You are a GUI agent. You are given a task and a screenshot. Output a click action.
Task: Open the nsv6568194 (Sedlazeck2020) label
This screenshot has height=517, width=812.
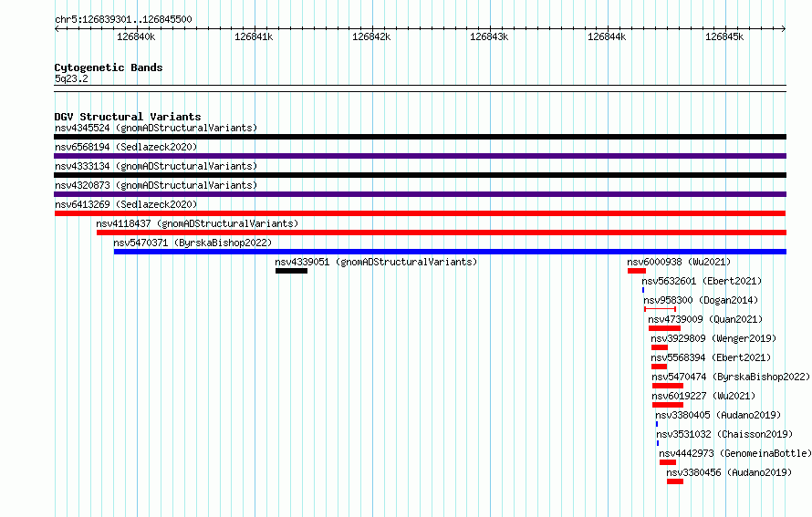(x=126, y=147)
